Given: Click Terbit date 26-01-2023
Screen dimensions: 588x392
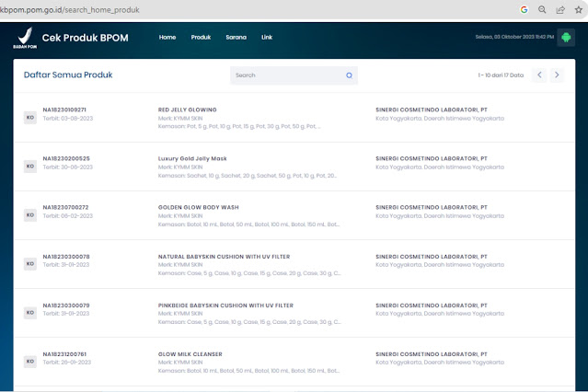Looking at the screenshot, I should [67, 363].
